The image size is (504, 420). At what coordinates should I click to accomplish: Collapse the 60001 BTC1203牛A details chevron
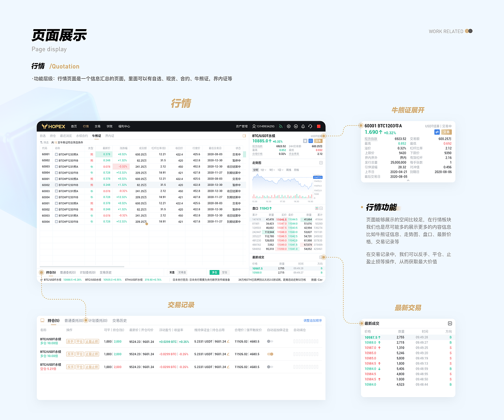408,180
